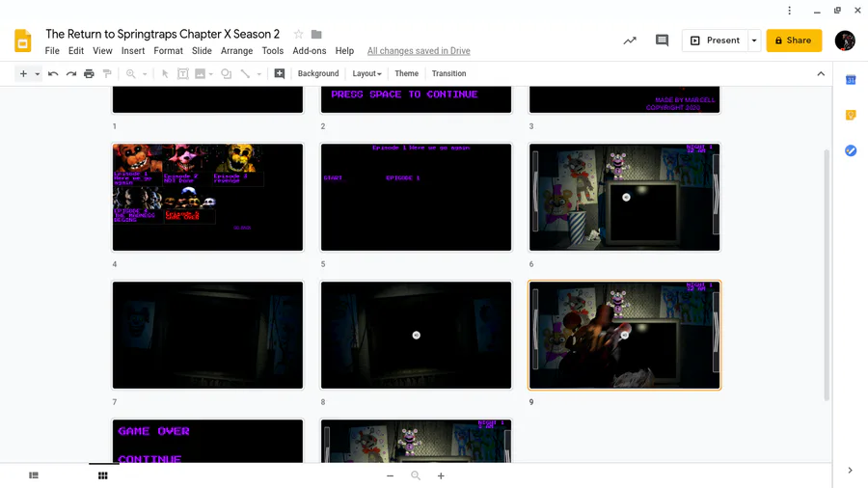Click the insert image icon
This screenshot has width=868, height=488.
(200, 73)
